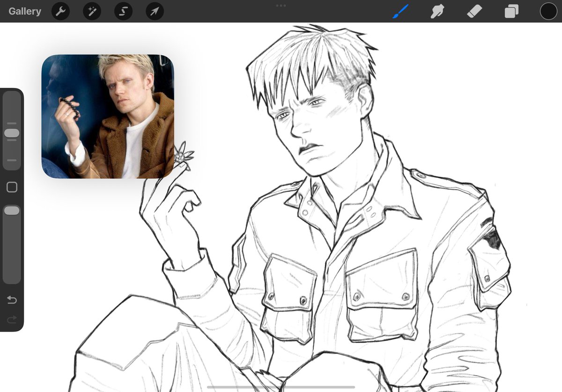This screenshot has height=392, width=562.
Task: Open the Adjustments magic wand menu
Action: pos(92,11)
